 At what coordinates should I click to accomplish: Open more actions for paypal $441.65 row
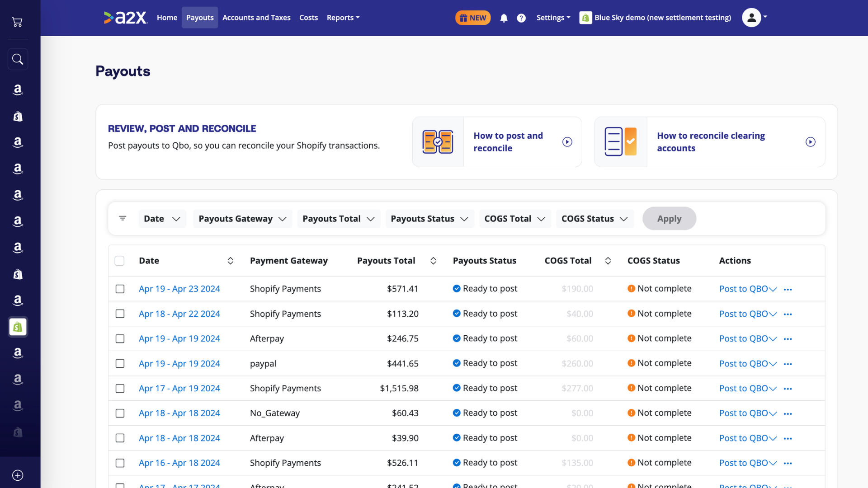tap(788, 364)
